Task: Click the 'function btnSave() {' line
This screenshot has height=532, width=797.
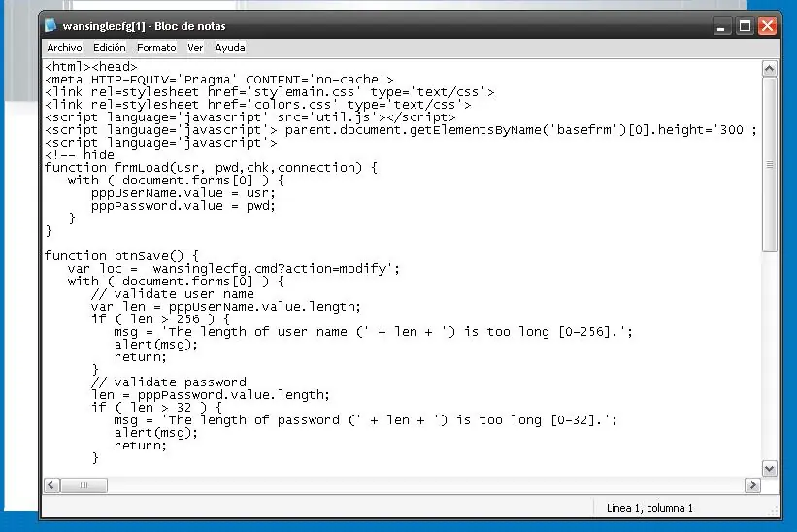Action: [x=121, y=256]
